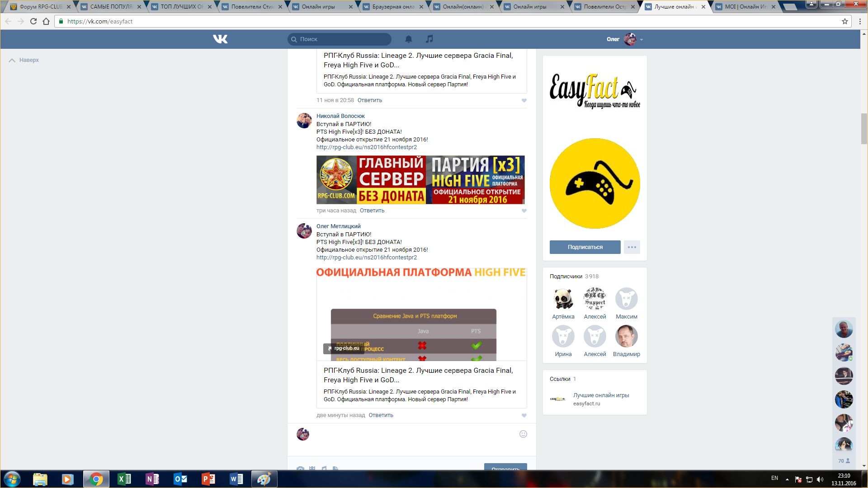Open notifications bell icon
The width and height of the screenshot is (868, 488).
(409, 39)
